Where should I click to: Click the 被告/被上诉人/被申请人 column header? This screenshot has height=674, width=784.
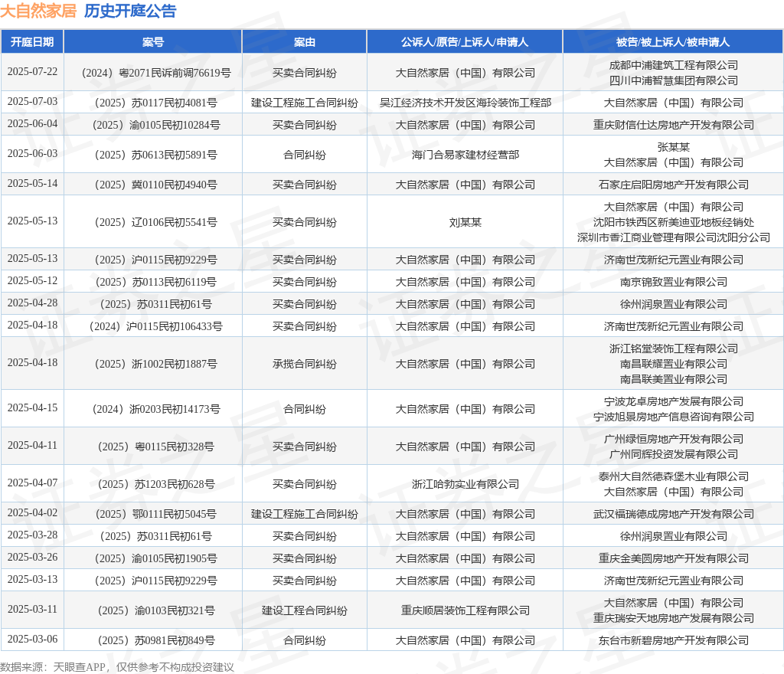[x=673, y=42]
